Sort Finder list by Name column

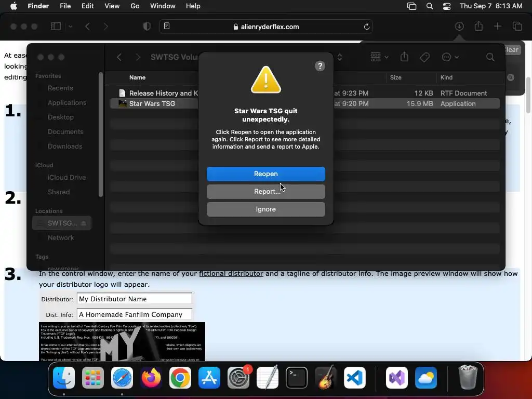[137, 77]
